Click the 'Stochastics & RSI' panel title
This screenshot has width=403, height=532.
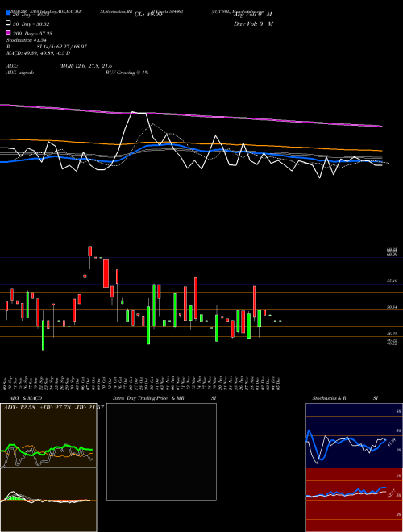tap(345, 398)
